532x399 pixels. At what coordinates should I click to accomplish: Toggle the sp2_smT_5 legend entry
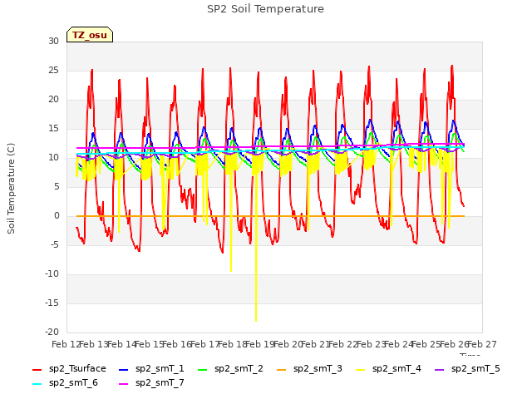tap(467, 368)
